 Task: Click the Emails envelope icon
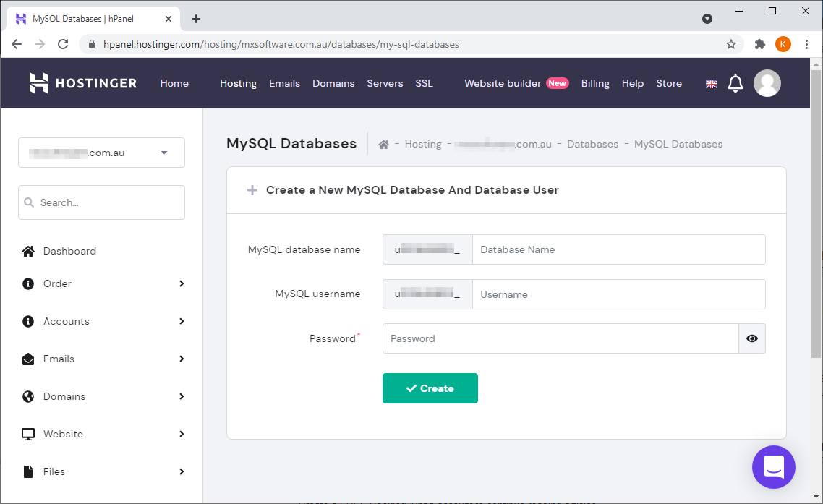click(x=28, y=359)
